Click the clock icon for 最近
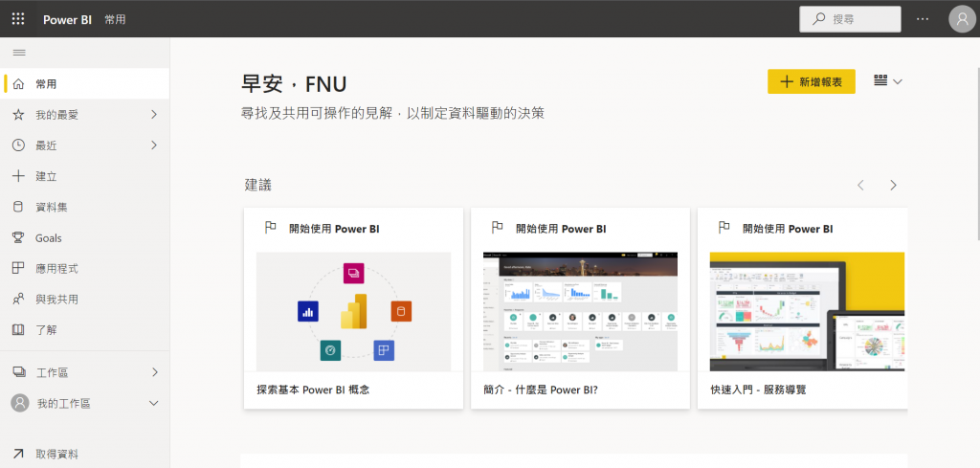Screen dimensions: 980x468 (x=19, y=145)
